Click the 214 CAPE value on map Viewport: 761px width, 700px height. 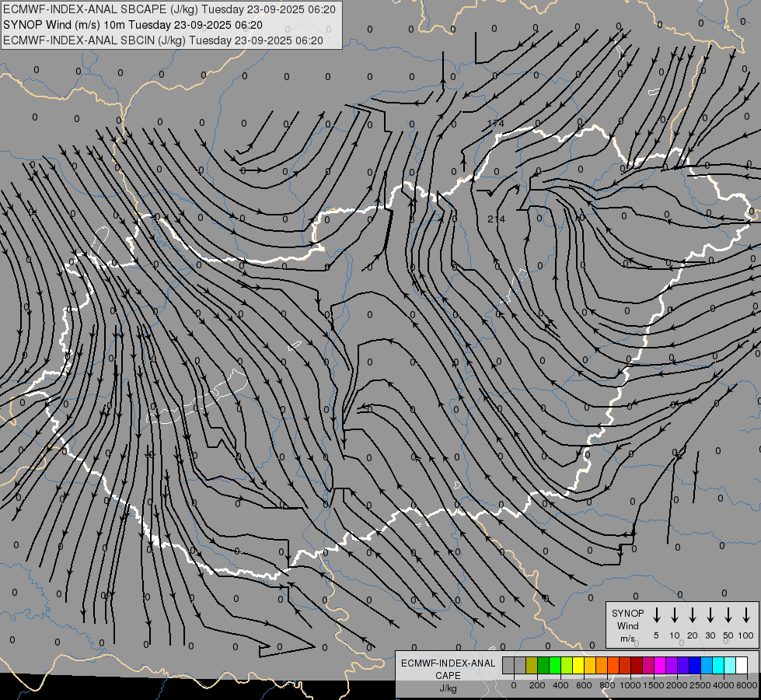click(496, 219)
